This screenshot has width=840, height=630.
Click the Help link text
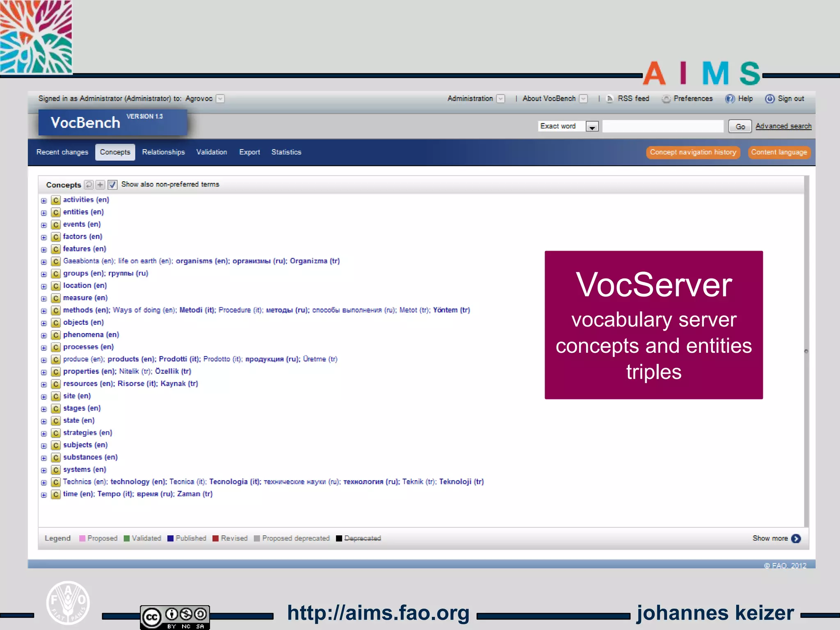click(x=745, y=99)
